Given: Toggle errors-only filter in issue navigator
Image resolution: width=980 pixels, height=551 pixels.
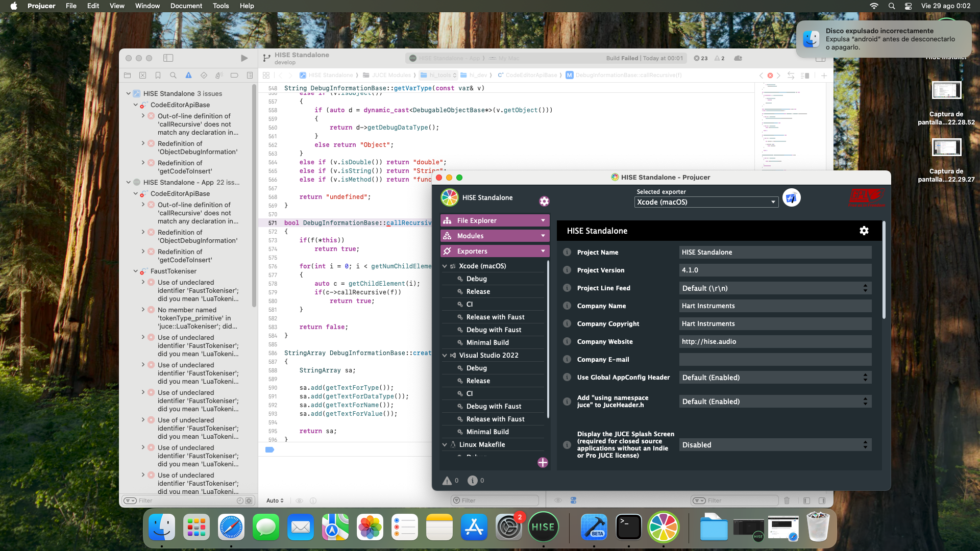Looking at the screenshot, I should coord(249,500).
